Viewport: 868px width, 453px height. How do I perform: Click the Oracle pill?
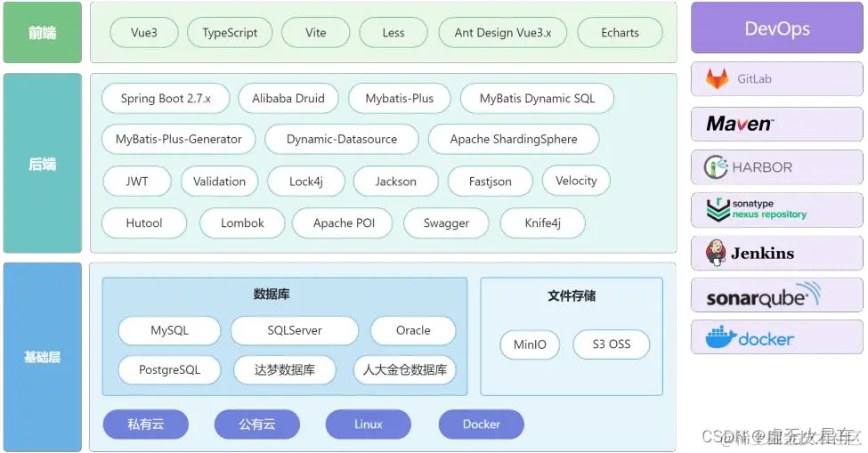pos(413,330)
